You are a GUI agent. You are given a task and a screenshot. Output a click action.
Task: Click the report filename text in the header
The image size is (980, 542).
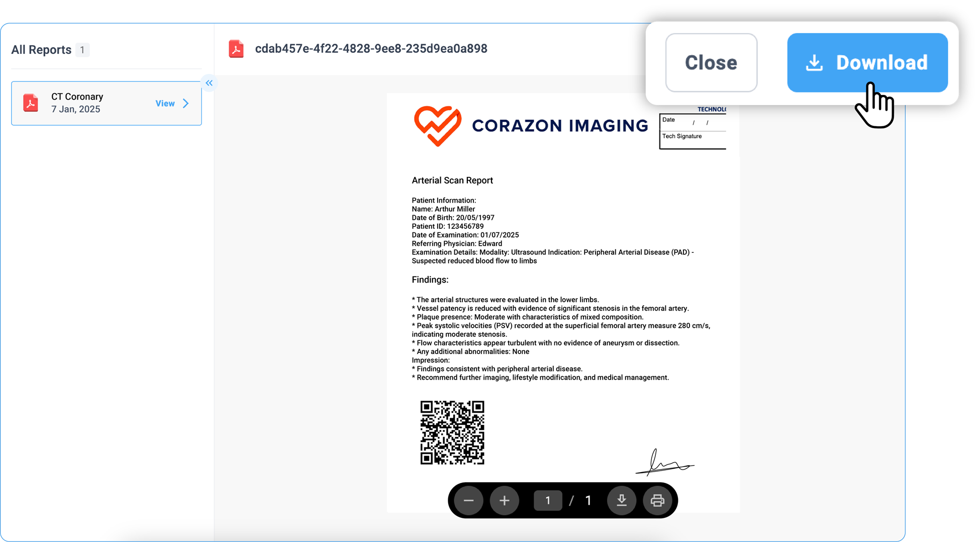(x=371, y=49)
